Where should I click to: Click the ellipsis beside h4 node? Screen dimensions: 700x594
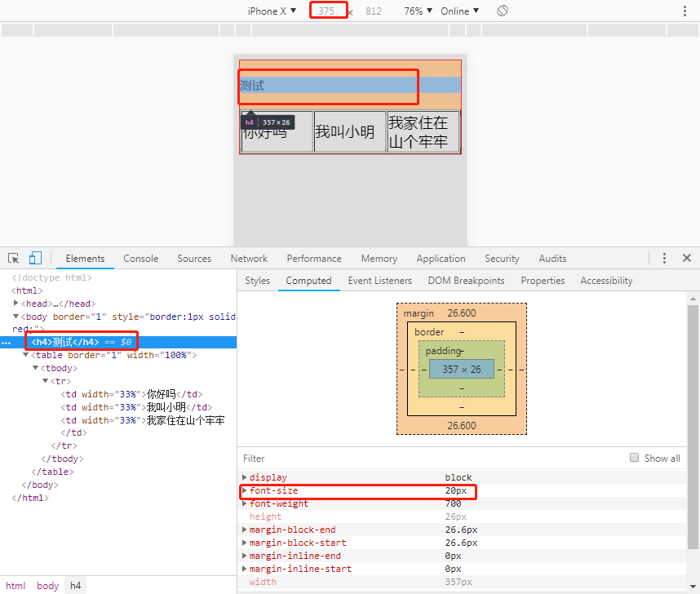pyautogui.click(x=7, y=343)
